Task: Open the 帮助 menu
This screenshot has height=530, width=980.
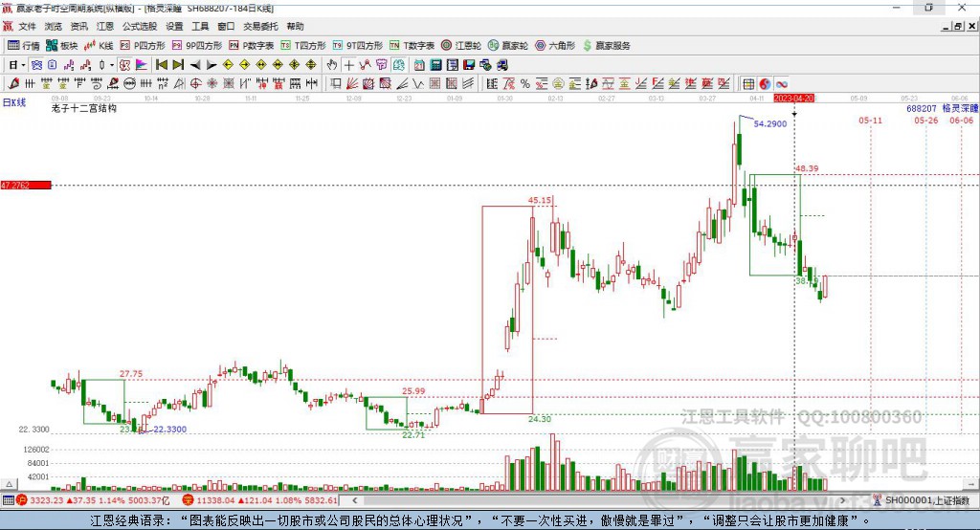Action: [x=295, y=26]
